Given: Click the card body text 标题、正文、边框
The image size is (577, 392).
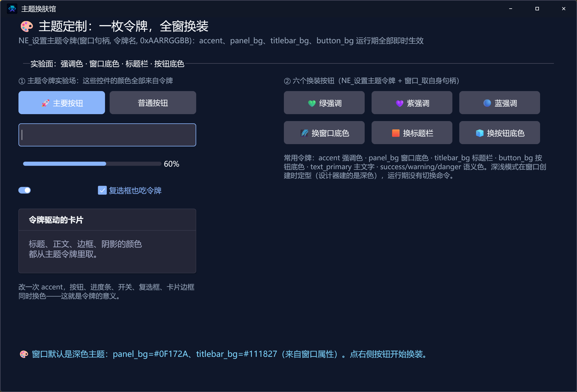Looking at the screenshot, I should click(85, 249).
